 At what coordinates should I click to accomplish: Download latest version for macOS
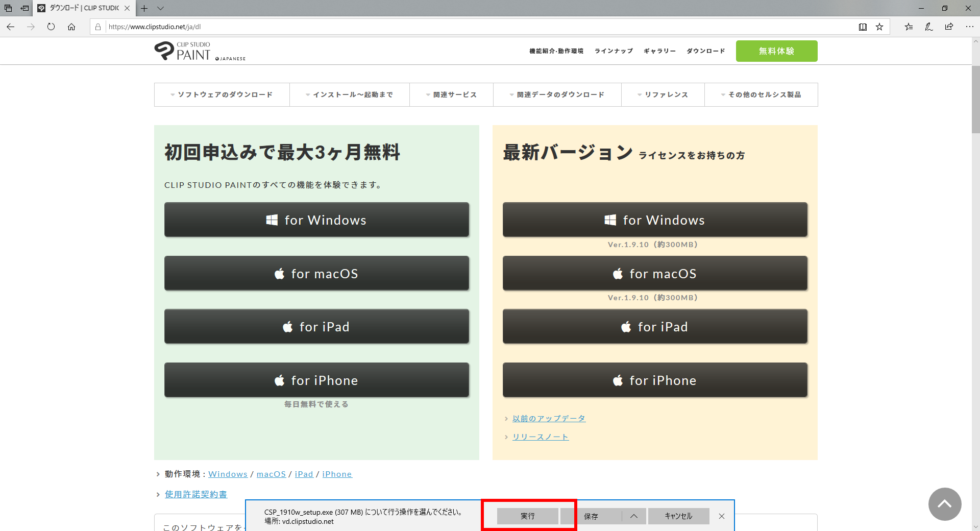655,273
